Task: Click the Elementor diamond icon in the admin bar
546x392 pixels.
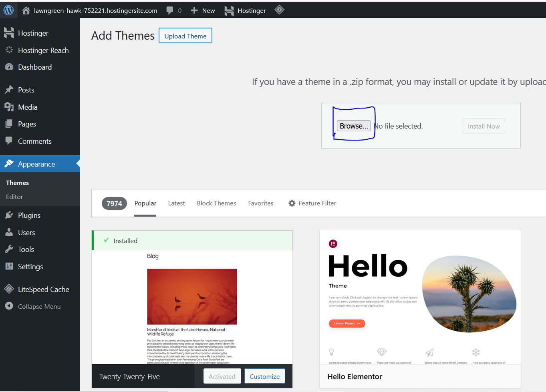Action: pos(279,10)
